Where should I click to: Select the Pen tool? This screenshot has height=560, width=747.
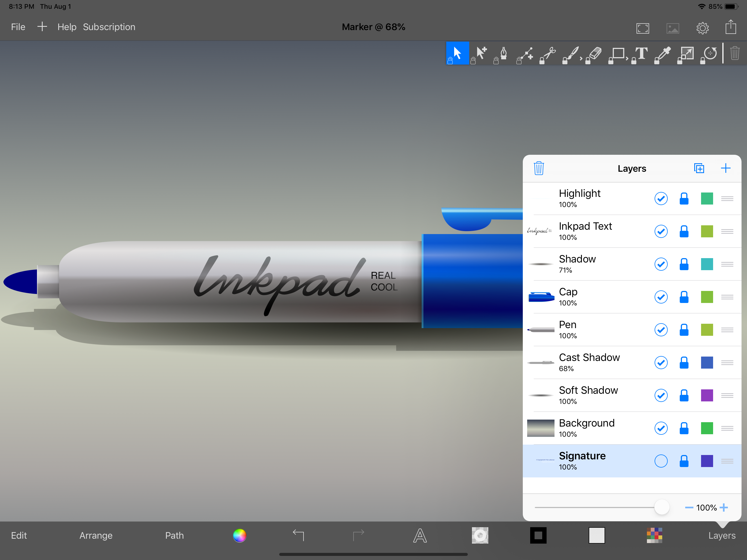pos(503,53)
